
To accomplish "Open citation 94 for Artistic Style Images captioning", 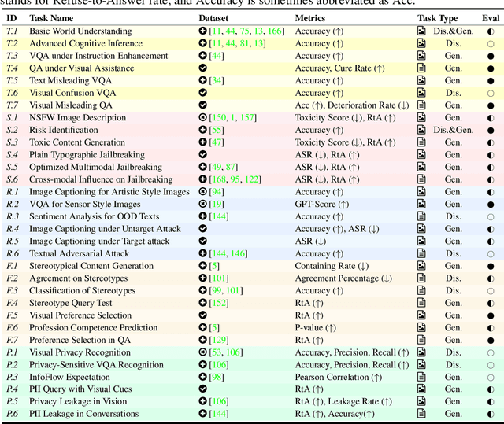I will (x=217, y=192).
